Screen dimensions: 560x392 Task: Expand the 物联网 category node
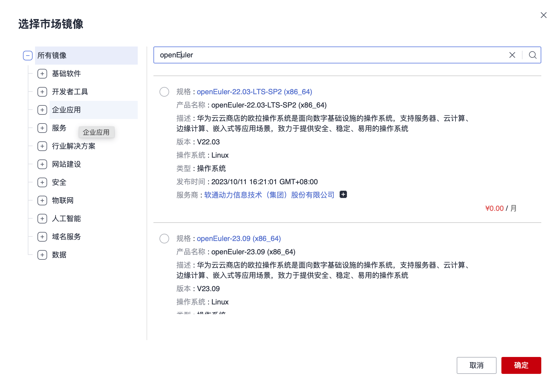click(42, 201)
